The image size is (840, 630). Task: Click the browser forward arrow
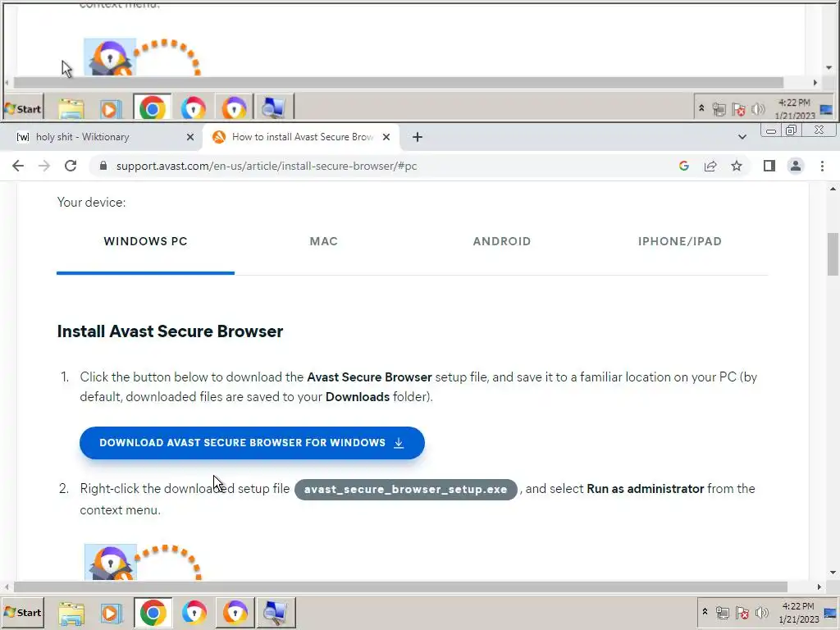pos(44,166)
